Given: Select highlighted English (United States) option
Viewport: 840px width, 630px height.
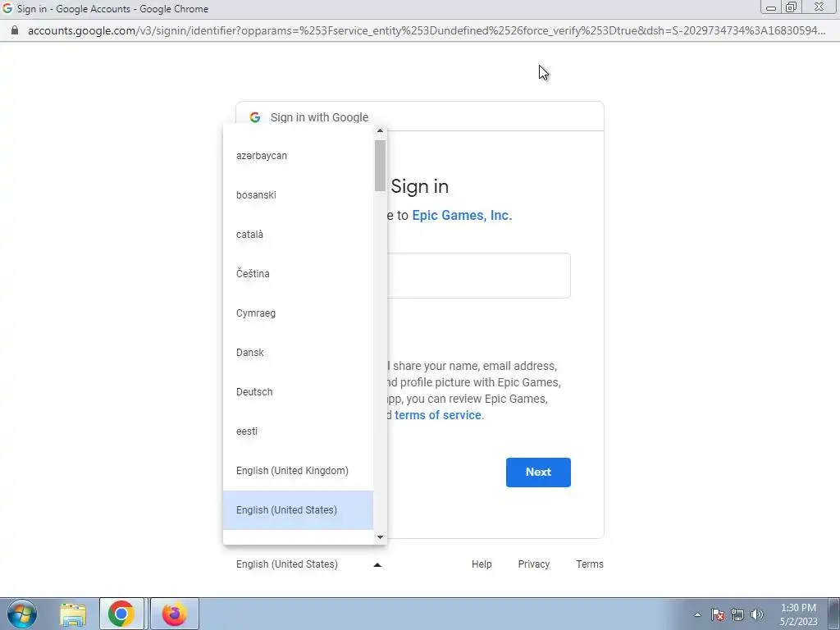Looking at the screenshot, I should click(x=298, y=510).
